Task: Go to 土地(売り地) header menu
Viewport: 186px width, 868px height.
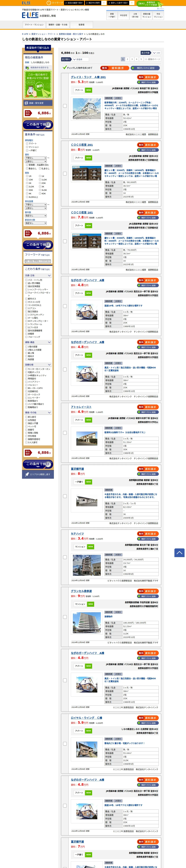Action: point(135,15)
